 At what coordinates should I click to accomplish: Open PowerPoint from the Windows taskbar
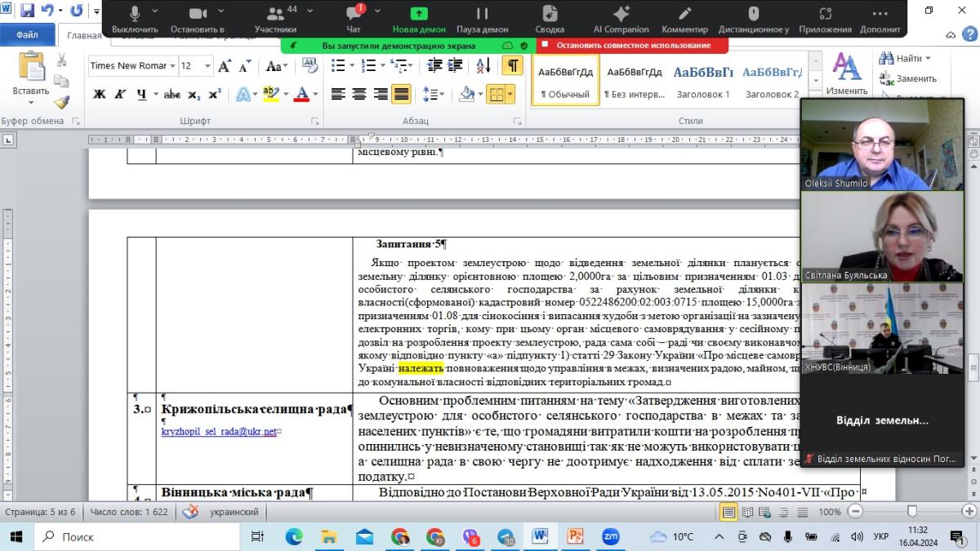(575, 536)
